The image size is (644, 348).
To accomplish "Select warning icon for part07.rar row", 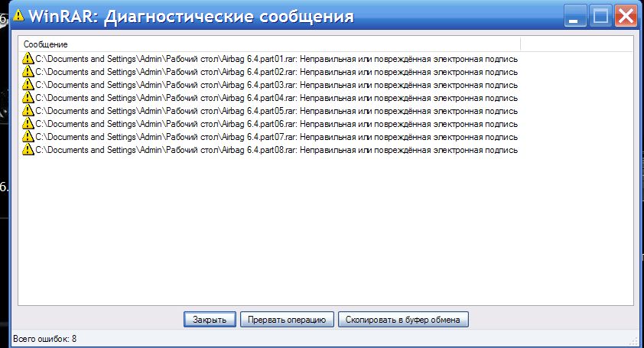I will [x=28, y=137].
